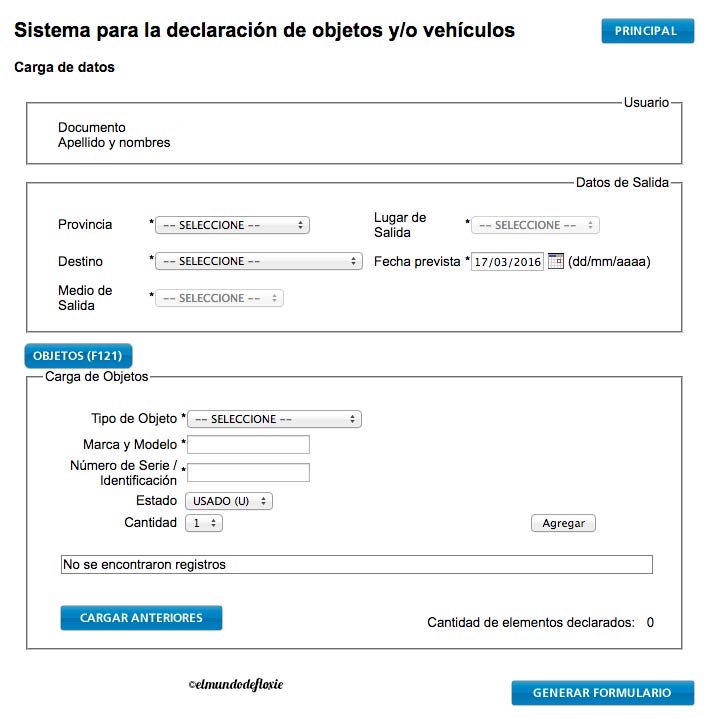Click the Agregar button
This screenshot has height=718, width=726.
563,523
